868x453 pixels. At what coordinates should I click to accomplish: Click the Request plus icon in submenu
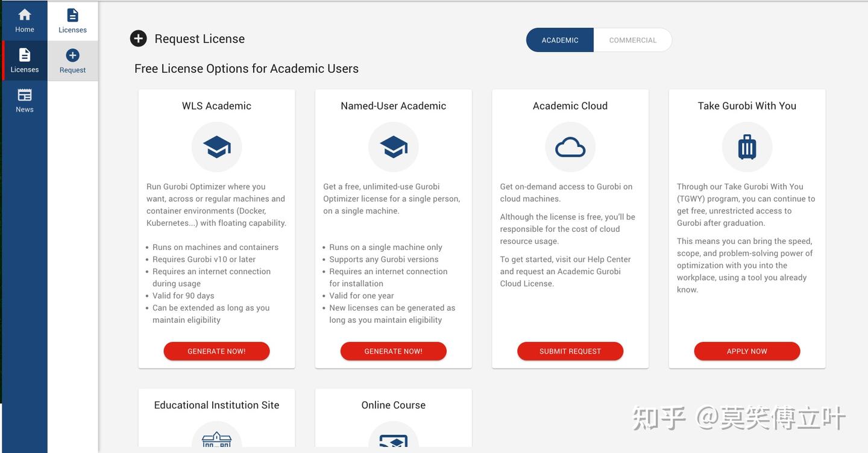pyautogui.click(x=72, y=55)
